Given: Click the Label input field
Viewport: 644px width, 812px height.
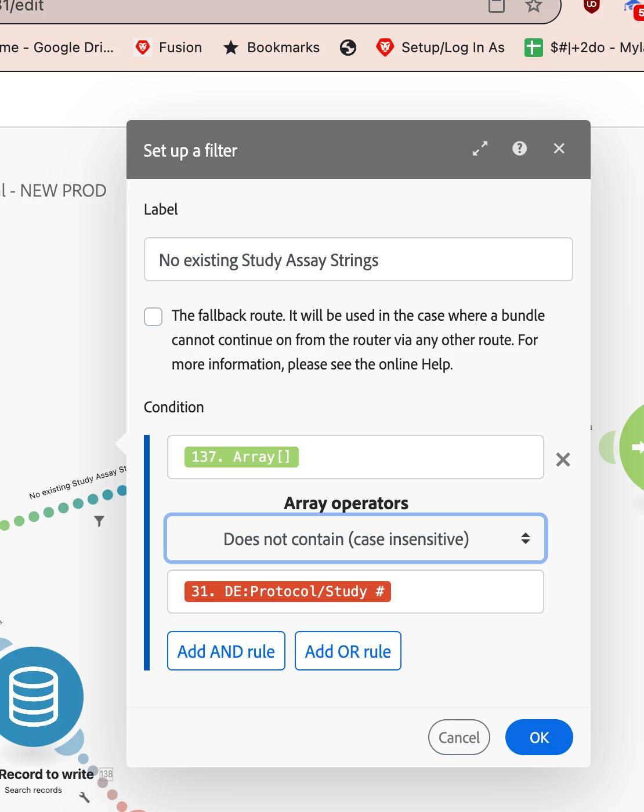Looking at the screenshot, I should tap(358, 259).
